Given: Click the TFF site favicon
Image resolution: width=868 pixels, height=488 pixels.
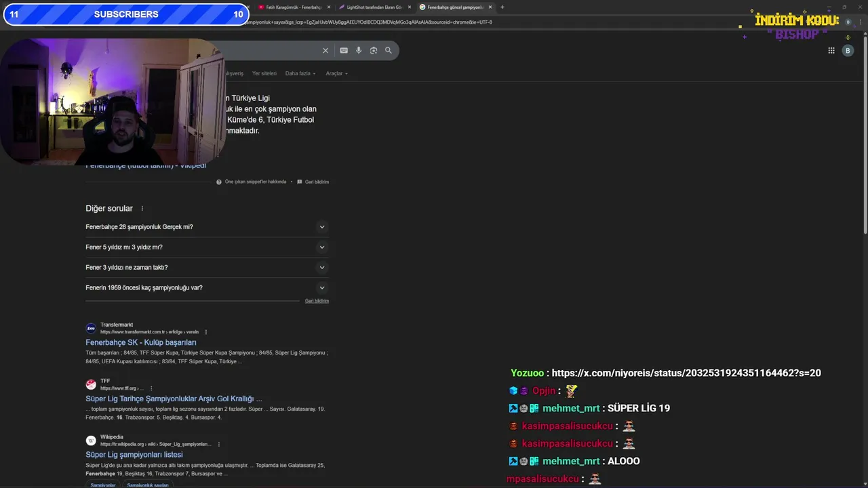Looking at the screenshot, I should pos(91,384).
